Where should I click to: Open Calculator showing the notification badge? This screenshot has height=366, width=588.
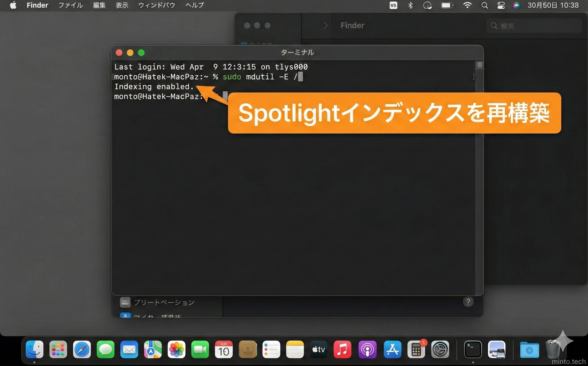pos(416,350)
